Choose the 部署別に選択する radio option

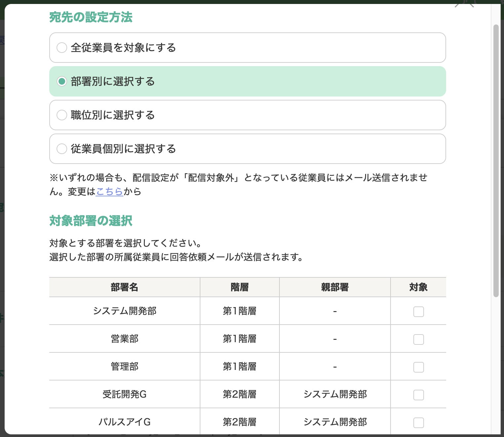click(x=62, y=81)
